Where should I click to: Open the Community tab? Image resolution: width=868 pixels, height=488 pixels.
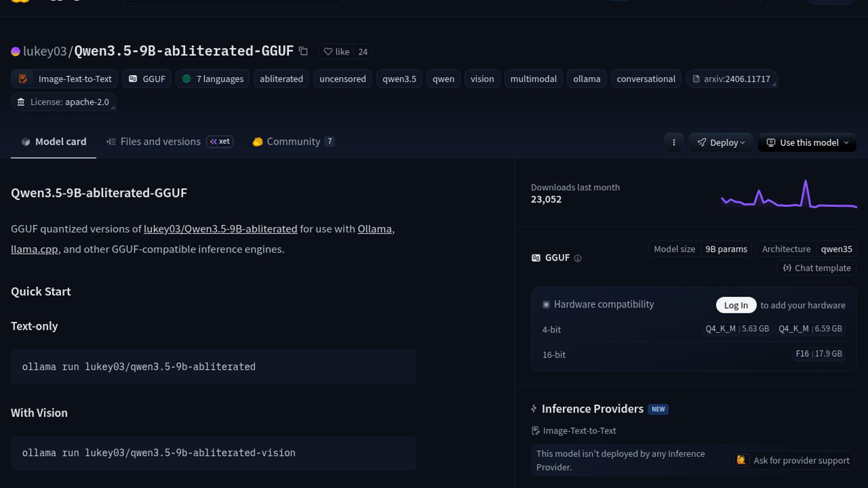point(293,141)
